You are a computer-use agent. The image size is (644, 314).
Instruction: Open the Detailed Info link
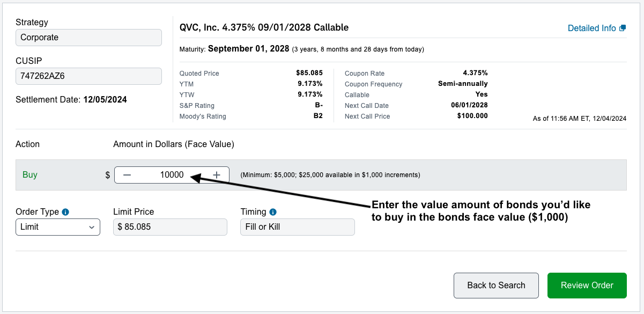click(592, 28)
